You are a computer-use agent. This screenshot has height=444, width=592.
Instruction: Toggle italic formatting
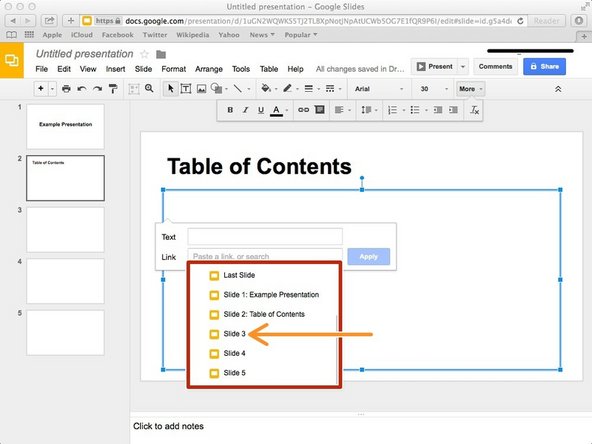(245, 110)
